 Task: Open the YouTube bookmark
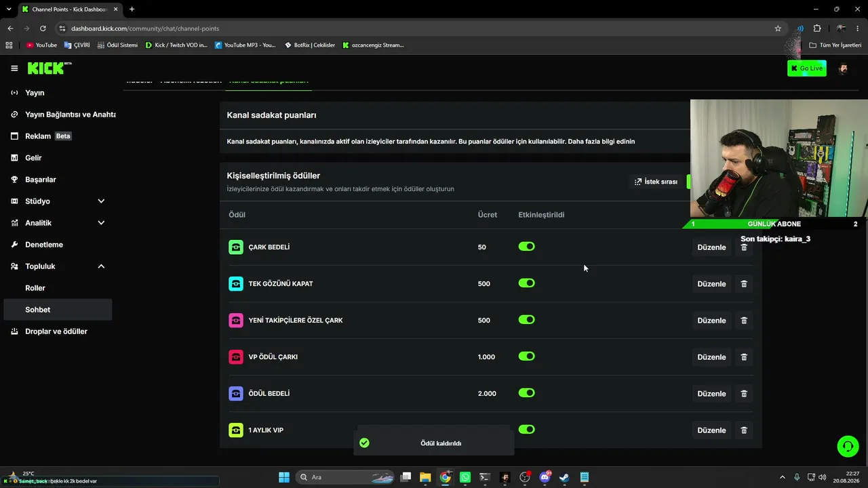[41, 45]
